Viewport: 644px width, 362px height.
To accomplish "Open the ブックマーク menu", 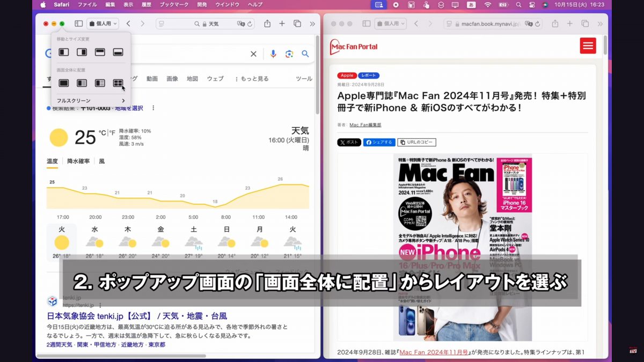I will [x=174, y=5].
